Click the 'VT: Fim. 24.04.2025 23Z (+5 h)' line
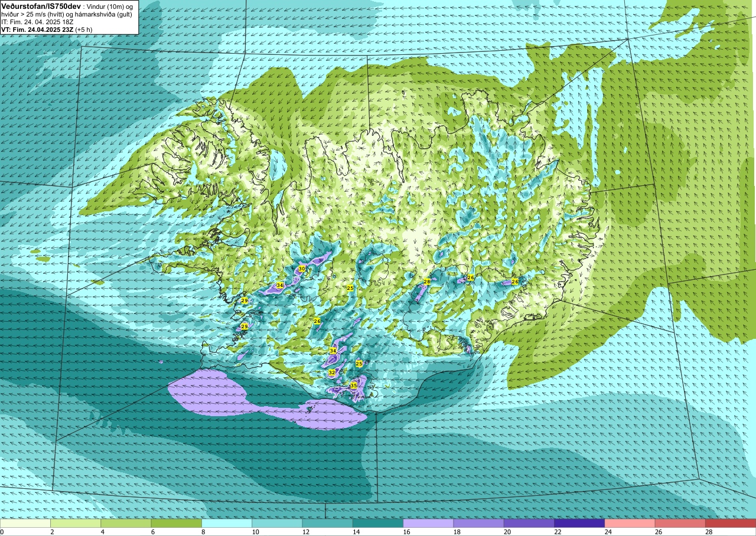The image size is (756, 536). [x=47, y=29]
